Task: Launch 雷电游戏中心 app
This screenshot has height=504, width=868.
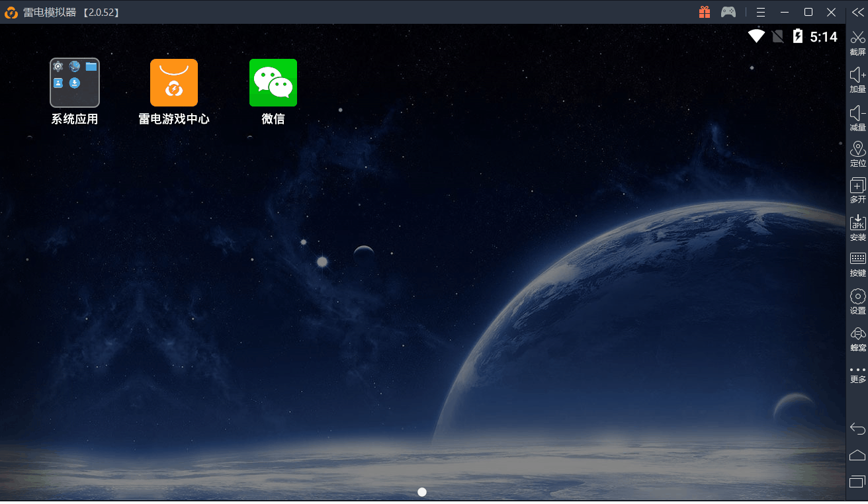Action: click(x=174, y=83)
